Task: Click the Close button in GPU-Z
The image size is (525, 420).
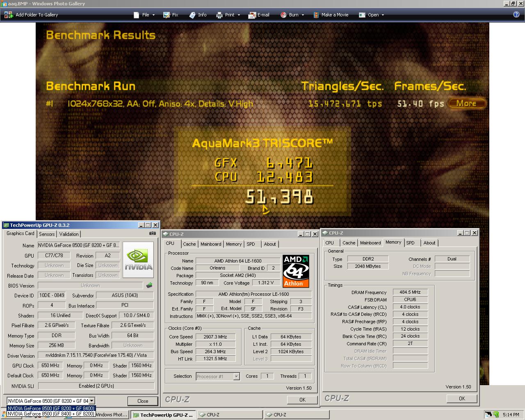Action: (x=143, y=401)
